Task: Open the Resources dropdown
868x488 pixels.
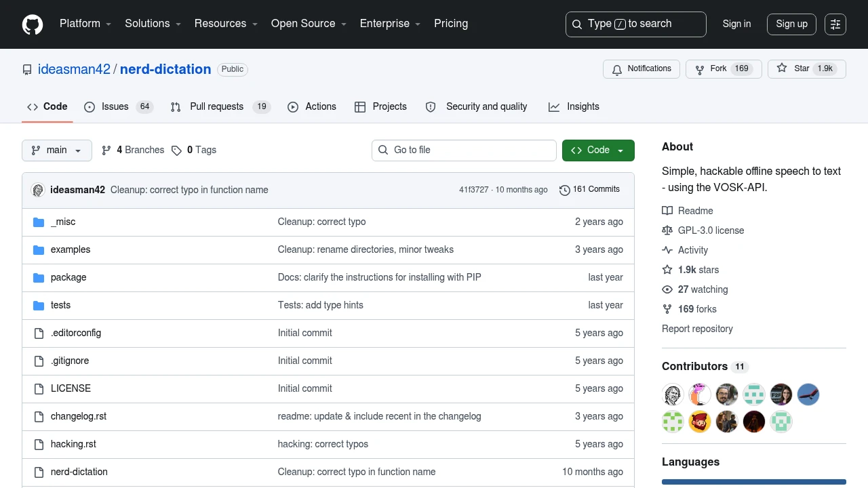Action: (226, 24)
